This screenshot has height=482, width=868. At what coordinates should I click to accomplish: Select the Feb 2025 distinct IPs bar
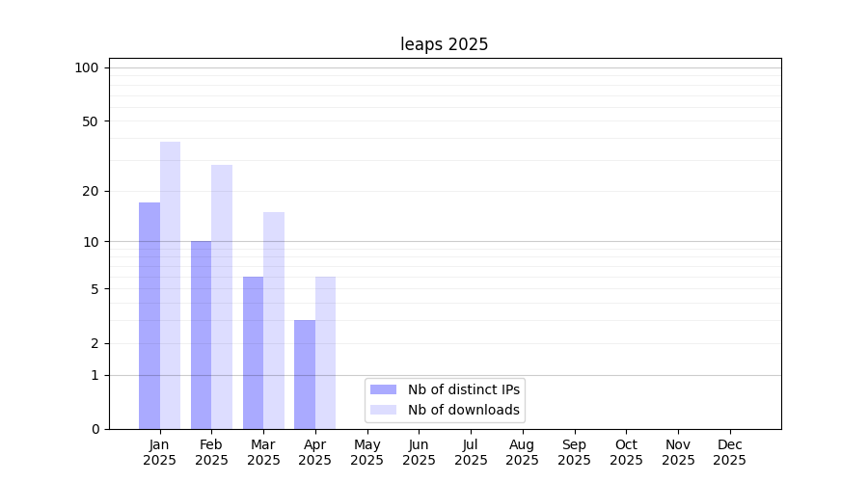(201, 335)
